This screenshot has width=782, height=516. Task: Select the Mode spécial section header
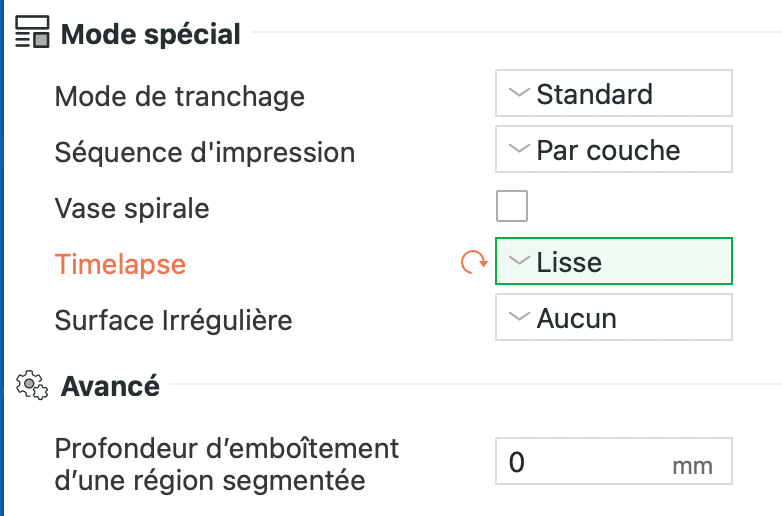150,34
